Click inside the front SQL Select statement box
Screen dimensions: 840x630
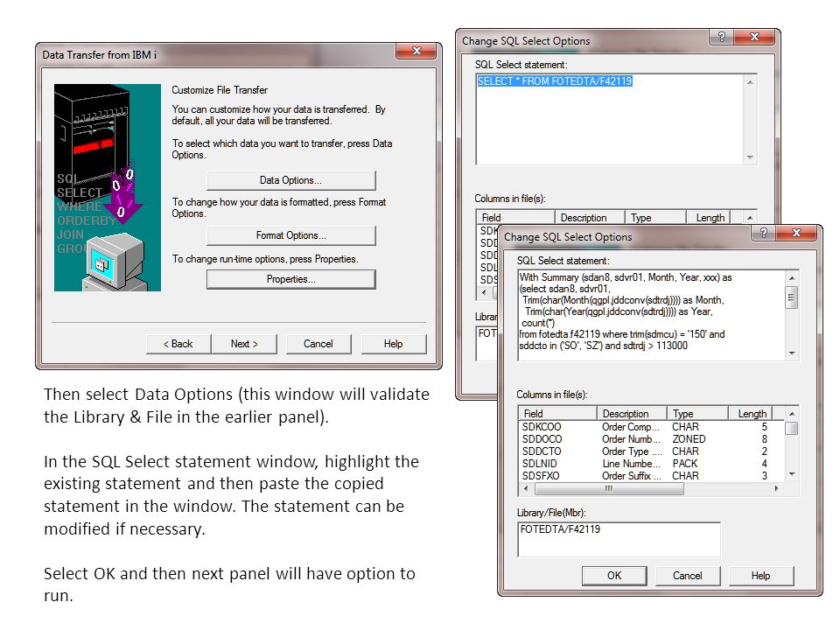point(651,315)
